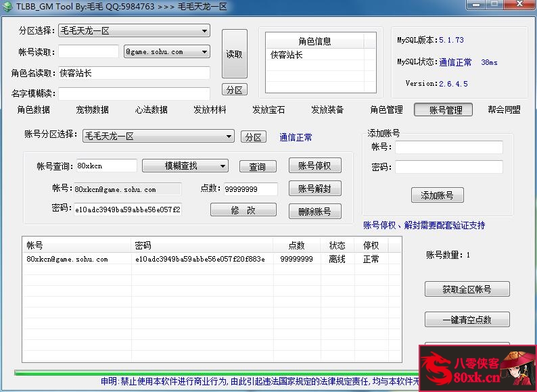Click the 帐号查询 field containing 80xkcn

point(106,166)
